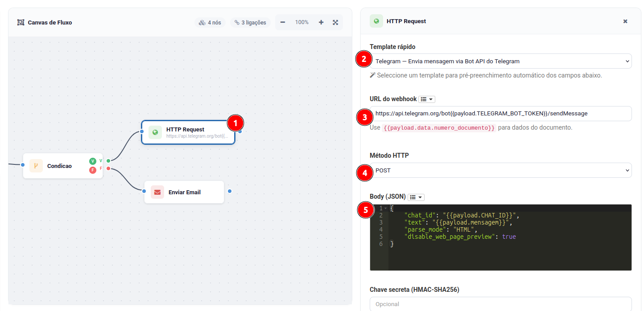
Task: Click the Condicao node input port
Action: [x=23, y=165]
